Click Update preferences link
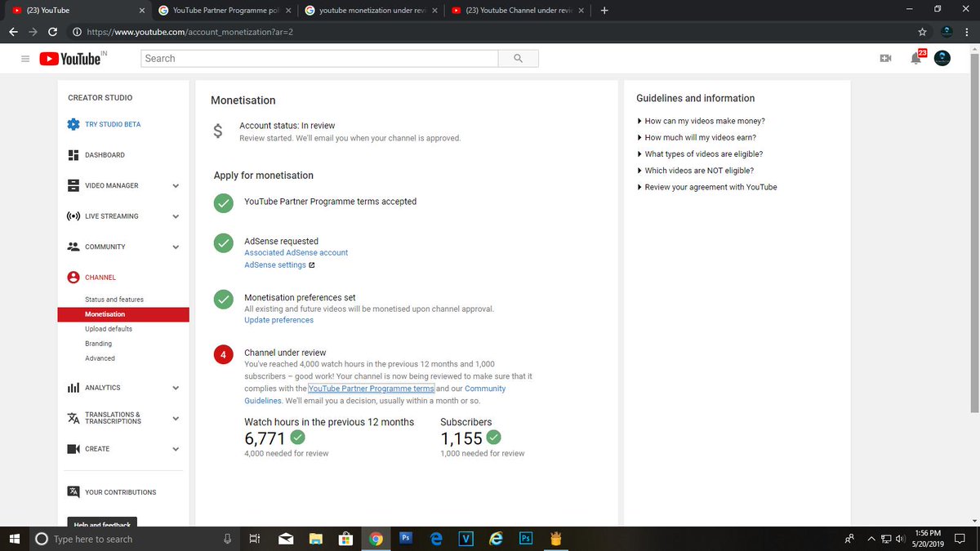 point(278,320)
